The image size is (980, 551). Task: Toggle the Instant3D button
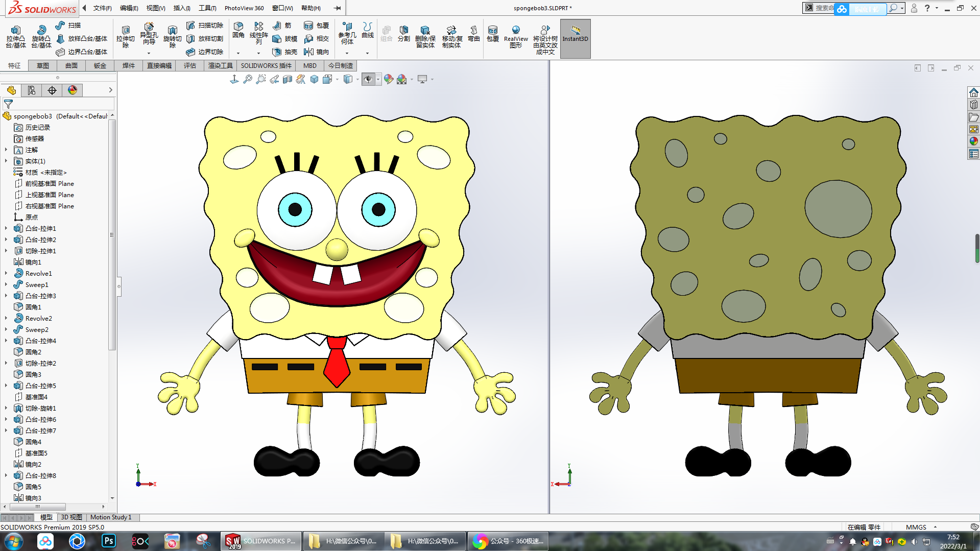pos(575,38)
